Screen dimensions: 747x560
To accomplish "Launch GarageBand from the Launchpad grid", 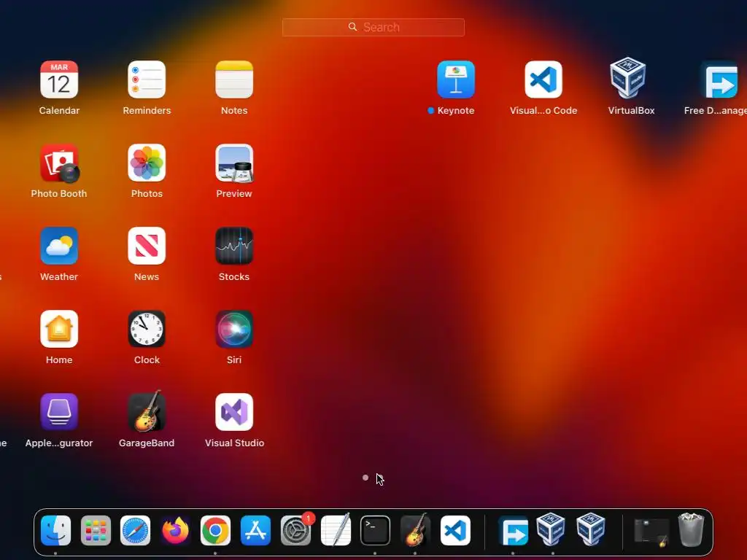I will point(147,411).
